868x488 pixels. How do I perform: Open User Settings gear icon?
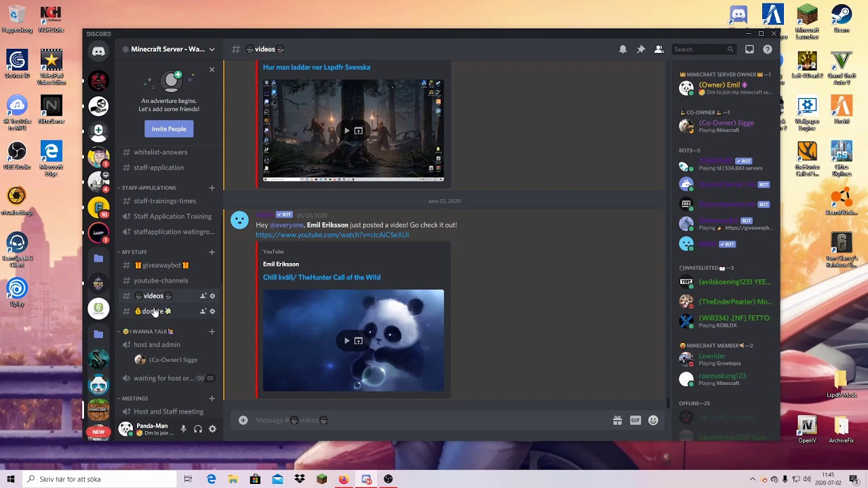coord(212,429)
